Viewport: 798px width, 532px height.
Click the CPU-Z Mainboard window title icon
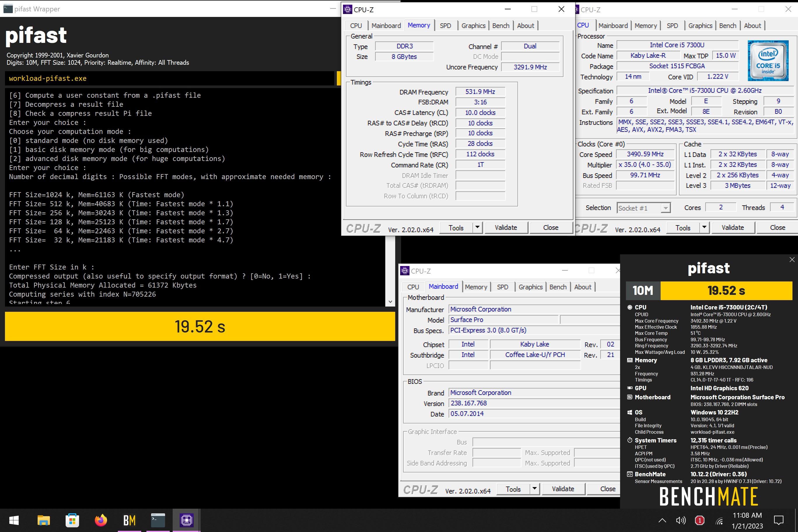[x=405, y=271]
